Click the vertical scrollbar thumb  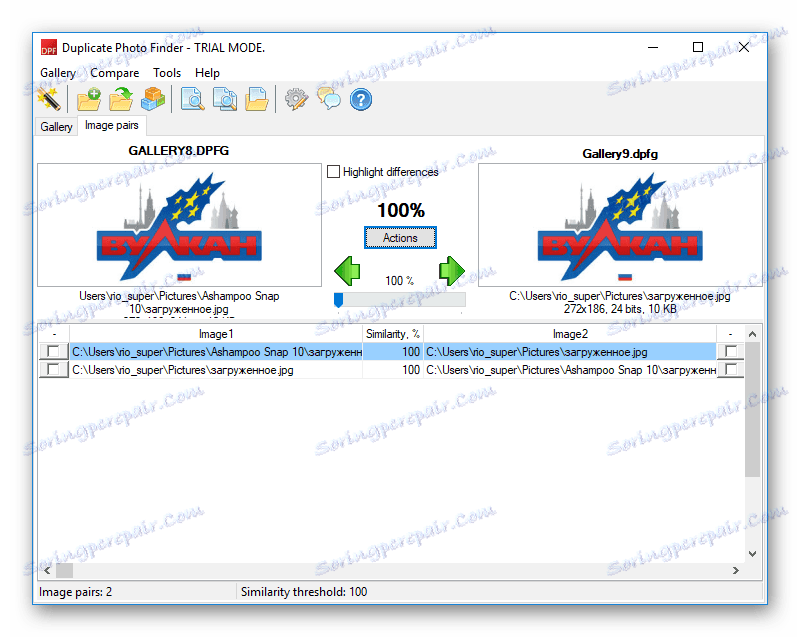(x=752, y=410)
